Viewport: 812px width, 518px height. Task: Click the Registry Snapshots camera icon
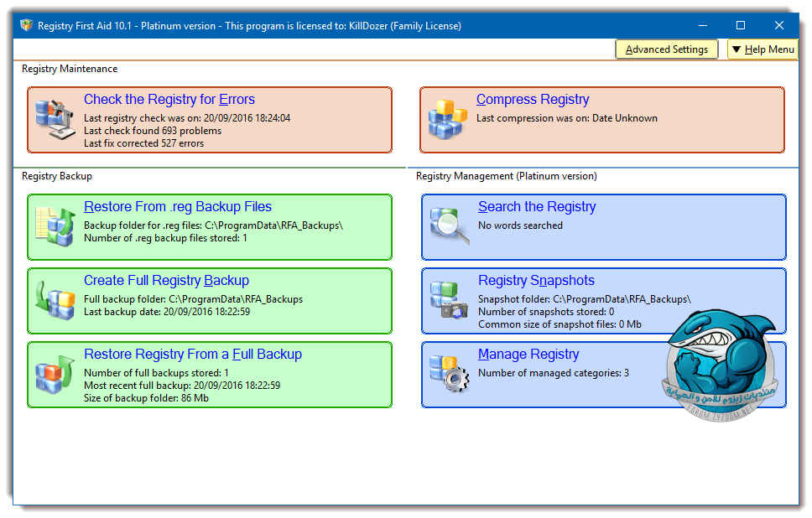[x=449, y=300]
